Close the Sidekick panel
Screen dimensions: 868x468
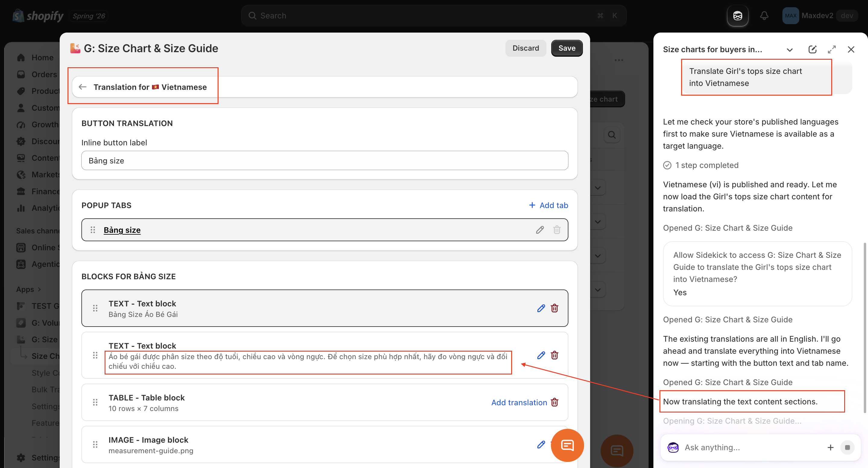851,49
